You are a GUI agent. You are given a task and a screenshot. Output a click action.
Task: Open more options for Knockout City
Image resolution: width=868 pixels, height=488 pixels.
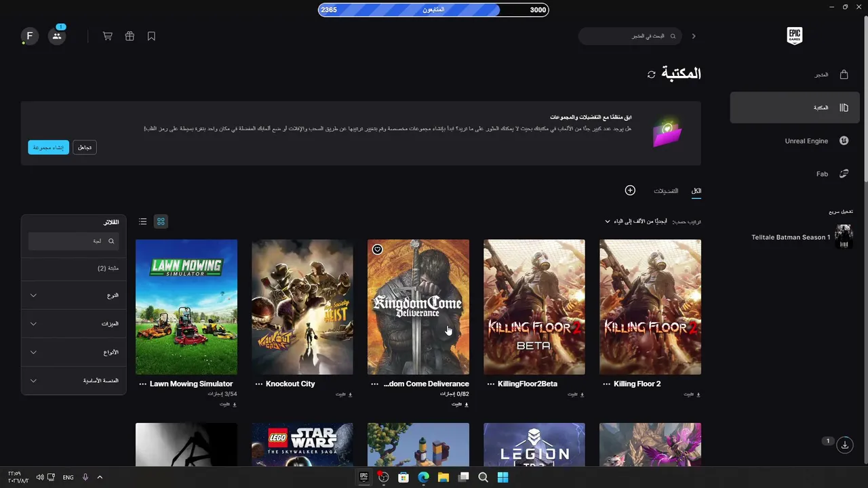point(258,384)
